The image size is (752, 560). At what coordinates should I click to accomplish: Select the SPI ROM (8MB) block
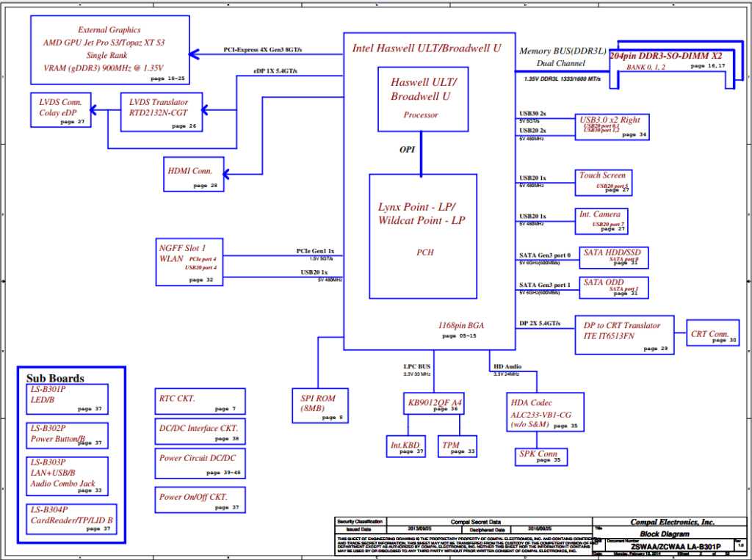(320, 406)
